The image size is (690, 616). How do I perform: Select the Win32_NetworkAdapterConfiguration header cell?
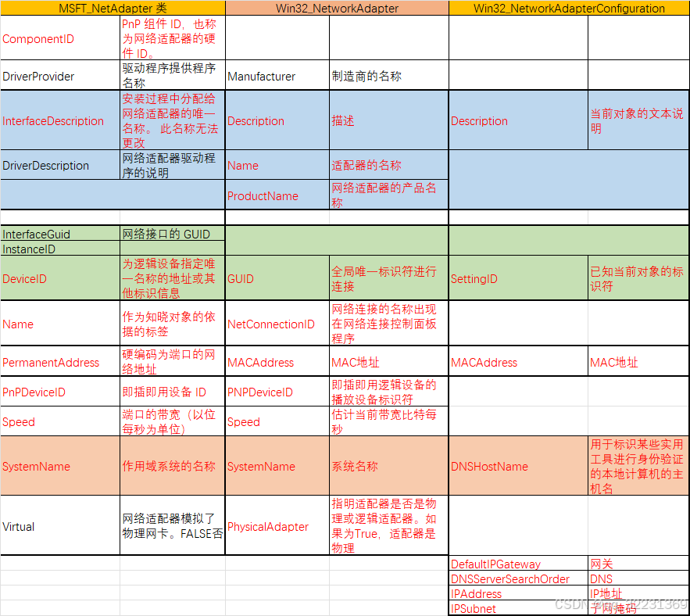(569, 8)
